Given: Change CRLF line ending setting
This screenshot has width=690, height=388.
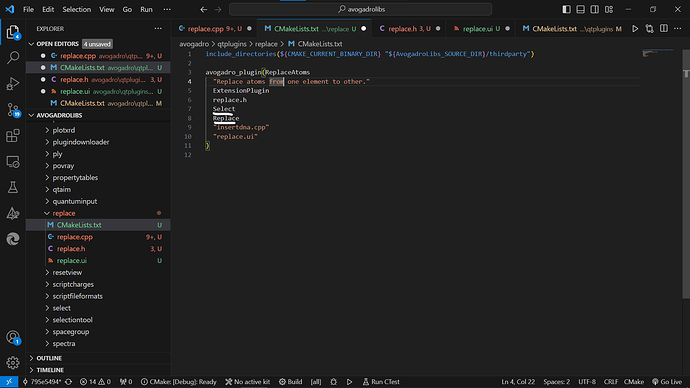Looking at the screenshot, I should pyautogui.click(x=610, y=382).
